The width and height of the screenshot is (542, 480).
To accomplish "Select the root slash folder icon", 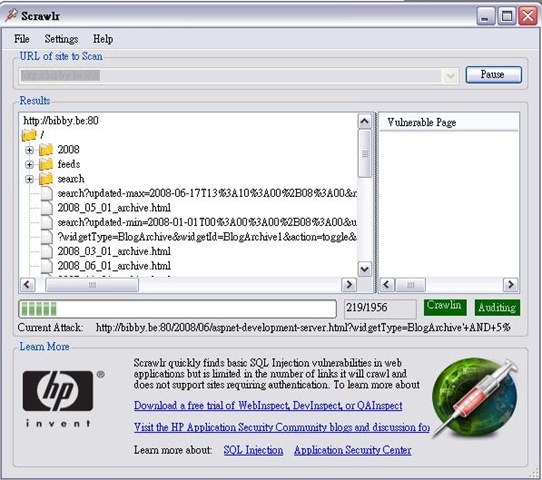I will (x=29, y=135).
